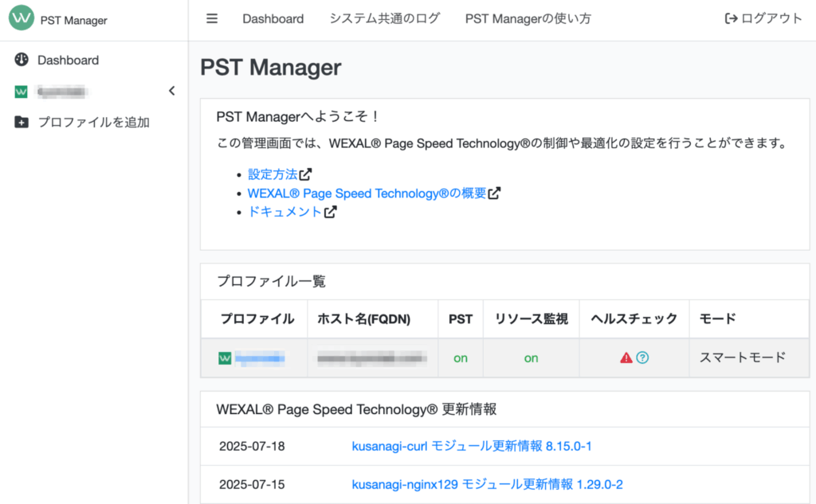Click the リソース監視 'on' status cell

[531, 357]
